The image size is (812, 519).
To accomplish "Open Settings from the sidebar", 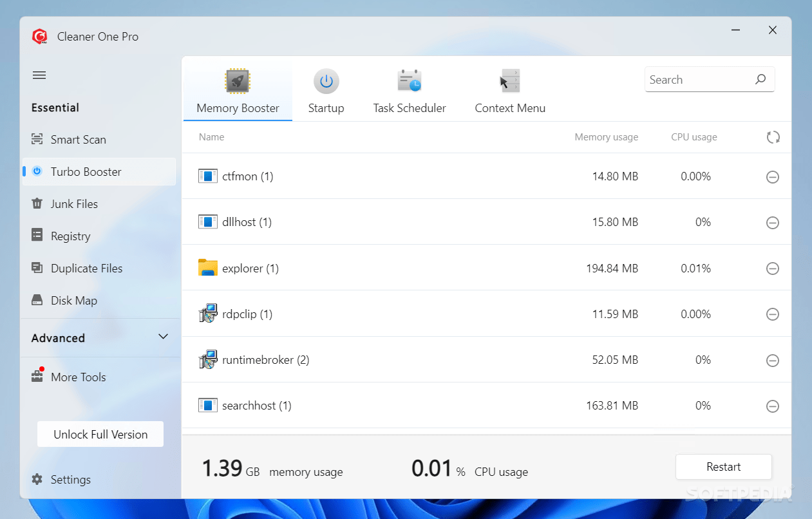I will (99, 480).
